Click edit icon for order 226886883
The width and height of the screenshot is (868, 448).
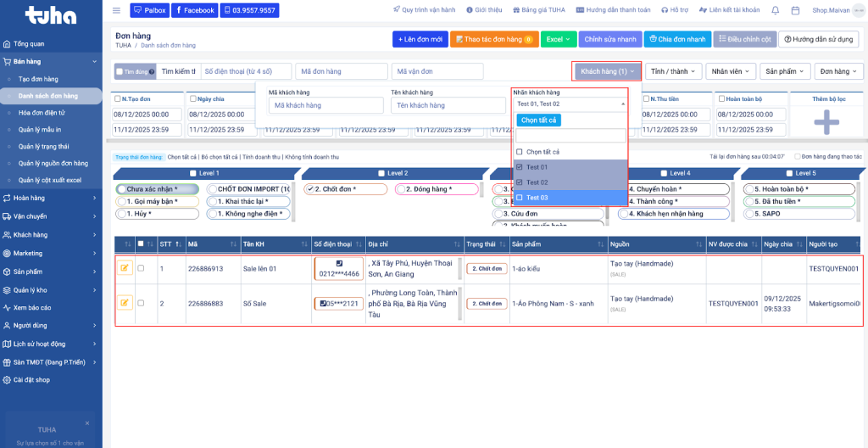tap(125, 302)
